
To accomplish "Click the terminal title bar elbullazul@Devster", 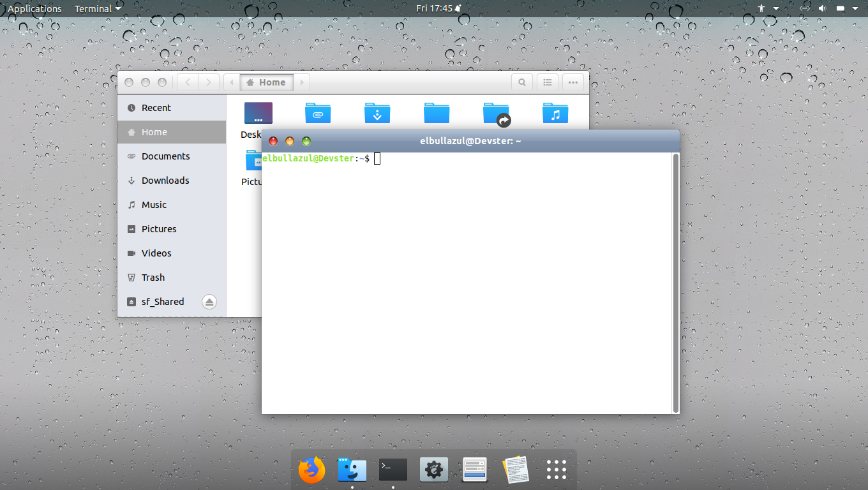I will (470, 141).
